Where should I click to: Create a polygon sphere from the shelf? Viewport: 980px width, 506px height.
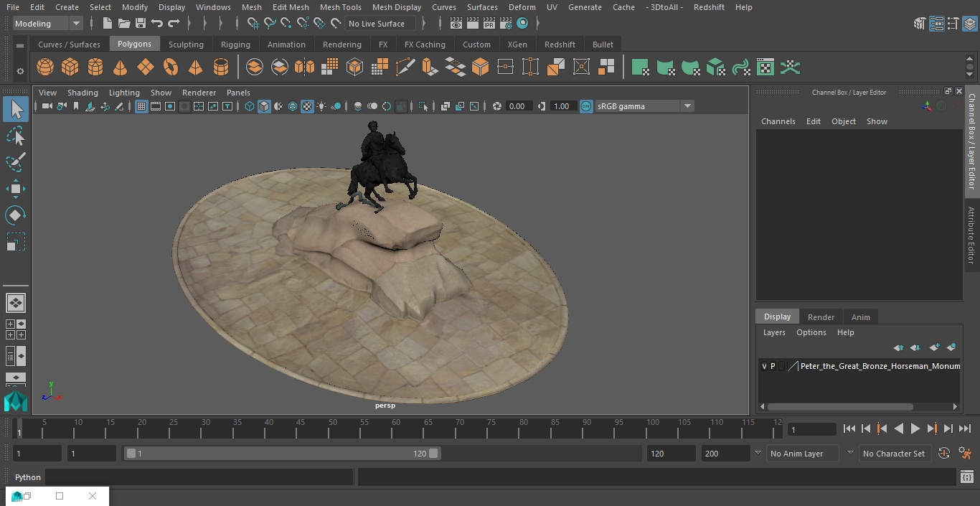[45, 67]
